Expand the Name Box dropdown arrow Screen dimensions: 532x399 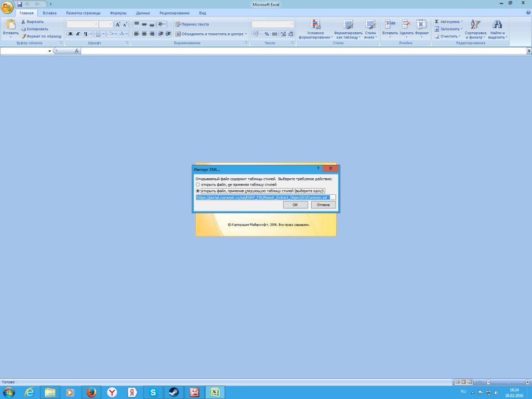click(50, 51)
